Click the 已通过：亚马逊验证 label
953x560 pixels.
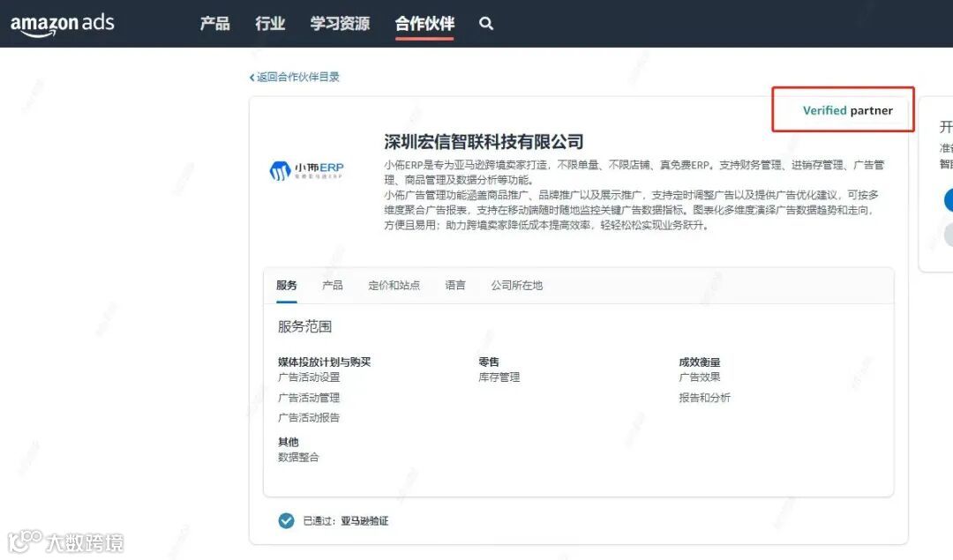pos(346,521)
